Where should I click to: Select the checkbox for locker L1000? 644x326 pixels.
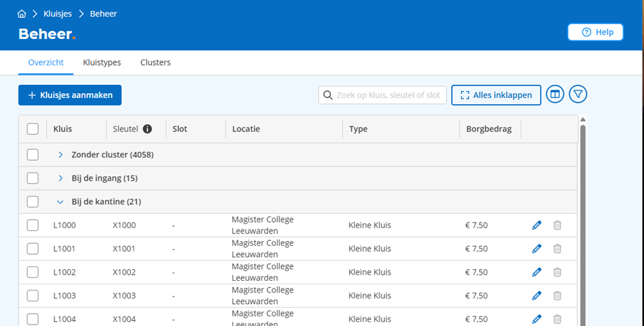33,225
